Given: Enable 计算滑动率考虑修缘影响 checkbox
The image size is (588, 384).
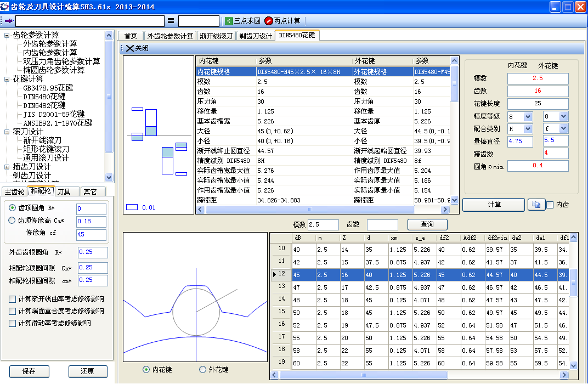Looking at the screenshot, I should pos(13,323).
